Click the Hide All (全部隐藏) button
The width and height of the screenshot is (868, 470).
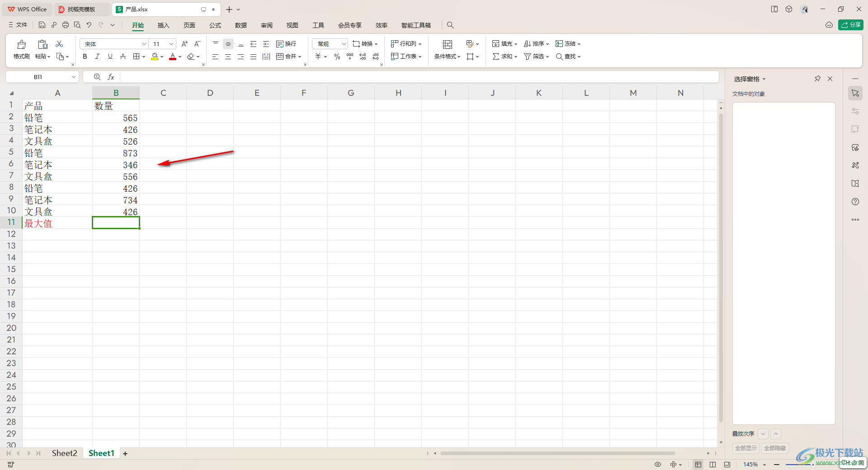tap(775, 448)
